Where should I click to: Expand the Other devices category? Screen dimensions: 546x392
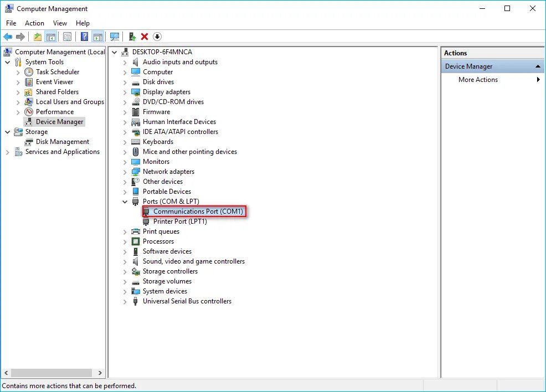(x=125, y=182)
